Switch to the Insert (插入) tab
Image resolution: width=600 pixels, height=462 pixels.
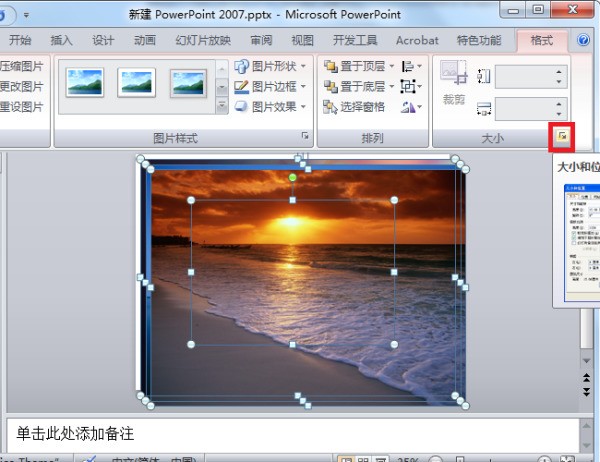click(62, 40)
